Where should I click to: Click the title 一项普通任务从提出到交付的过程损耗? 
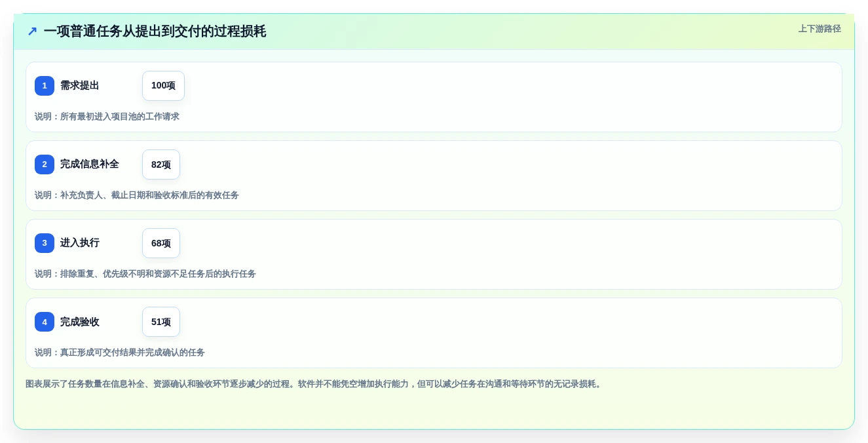pyautogui.click(x=155, y=31)
